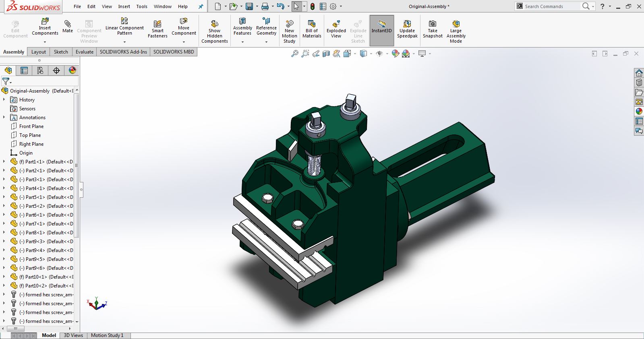Open FeatureManager Design Tree tab
644x339 pixels.
8,70
